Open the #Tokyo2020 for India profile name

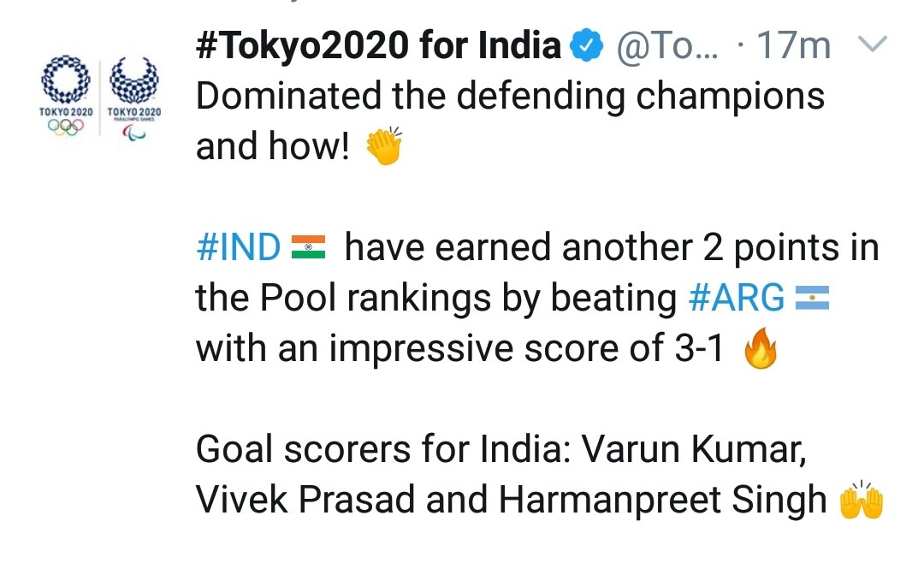[378, 46]
